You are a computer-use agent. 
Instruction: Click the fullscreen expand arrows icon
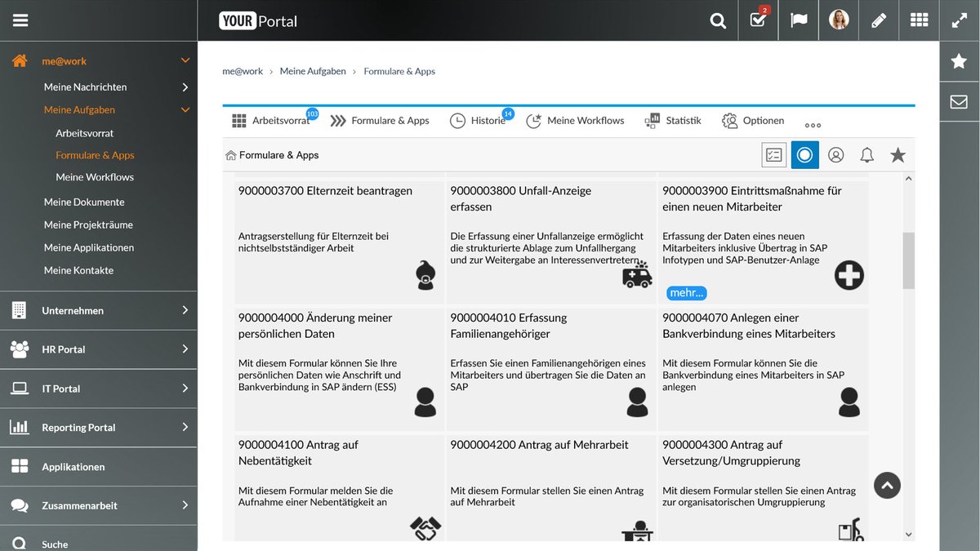click(x=959, y=20)
